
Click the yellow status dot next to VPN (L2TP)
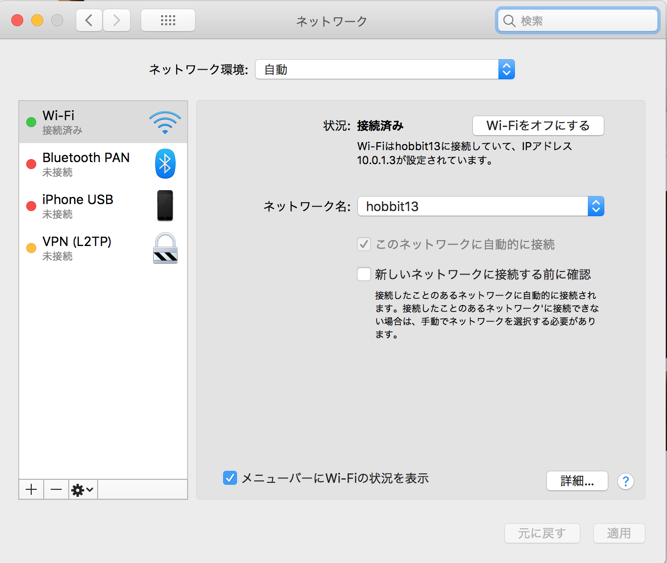click(x=31, y=248)
